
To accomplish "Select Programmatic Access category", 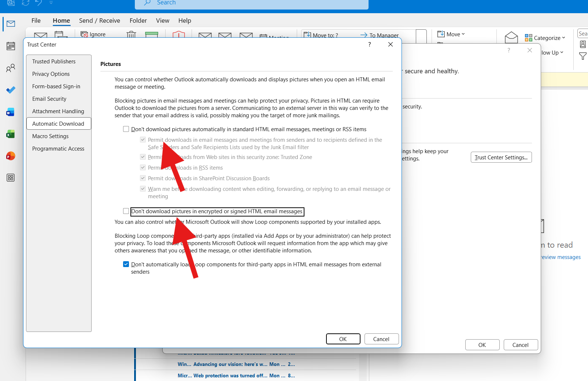I will [59, 149].
